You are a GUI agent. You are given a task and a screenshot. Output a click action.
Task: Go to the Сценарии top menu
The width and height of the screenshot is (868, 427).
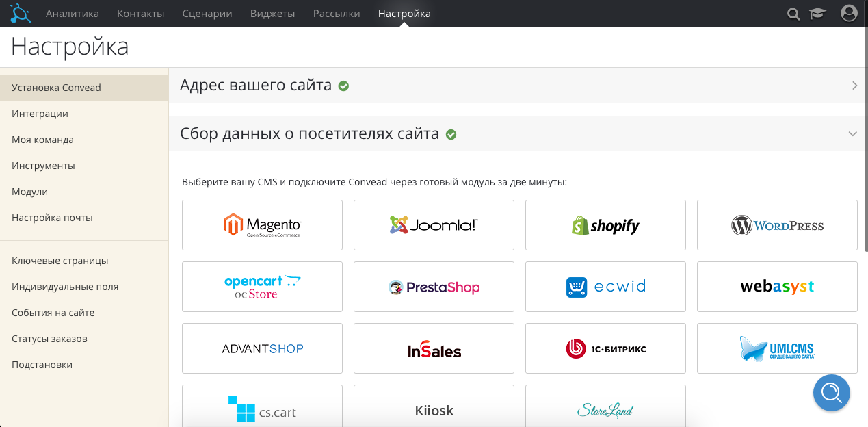click(x=207, y=14)
